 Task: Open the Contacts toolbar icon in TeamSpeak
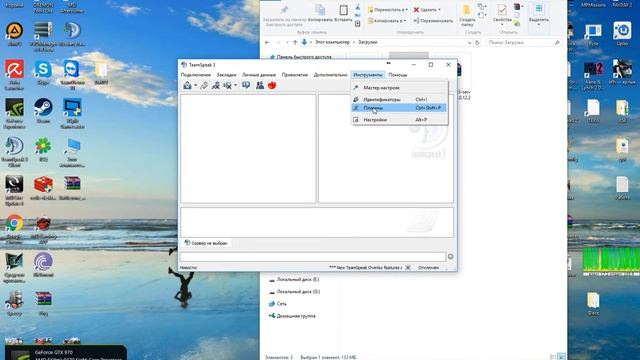pos(260,85)
